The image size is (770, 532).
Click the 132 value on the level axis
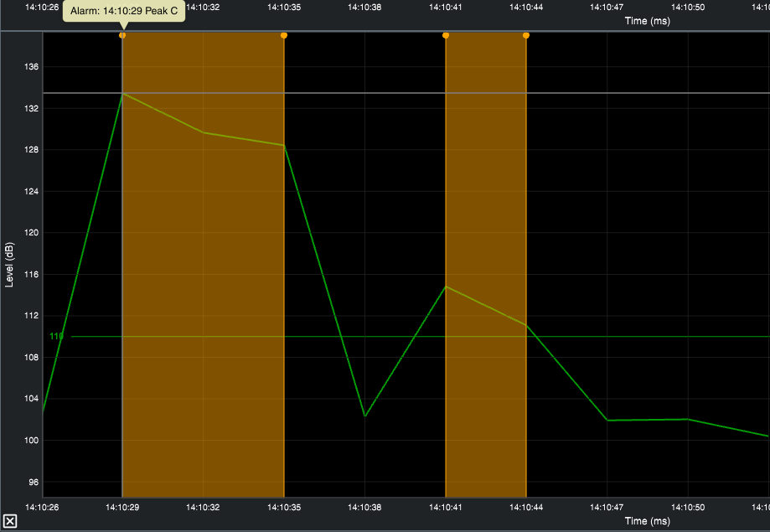[32, 109]
